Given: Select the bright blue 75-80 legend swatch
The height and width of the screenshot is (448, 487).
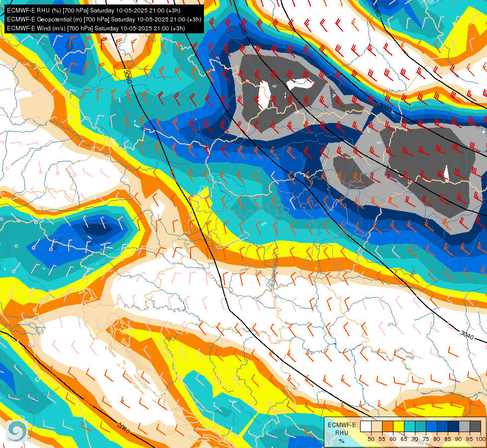Looking at the screenshot, I should [431, 426].
